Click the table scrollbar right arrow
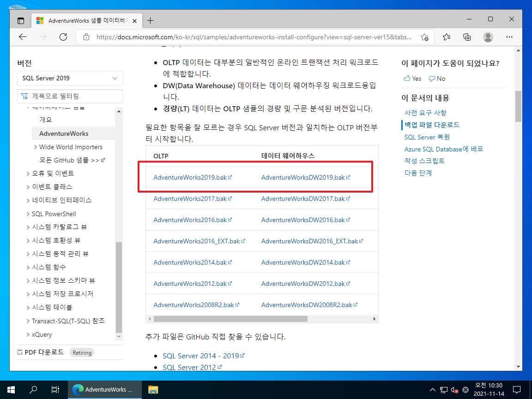Image resolution: width=532 pixels, height=399 pixels. pyautogui.click(x=374, y=319)
